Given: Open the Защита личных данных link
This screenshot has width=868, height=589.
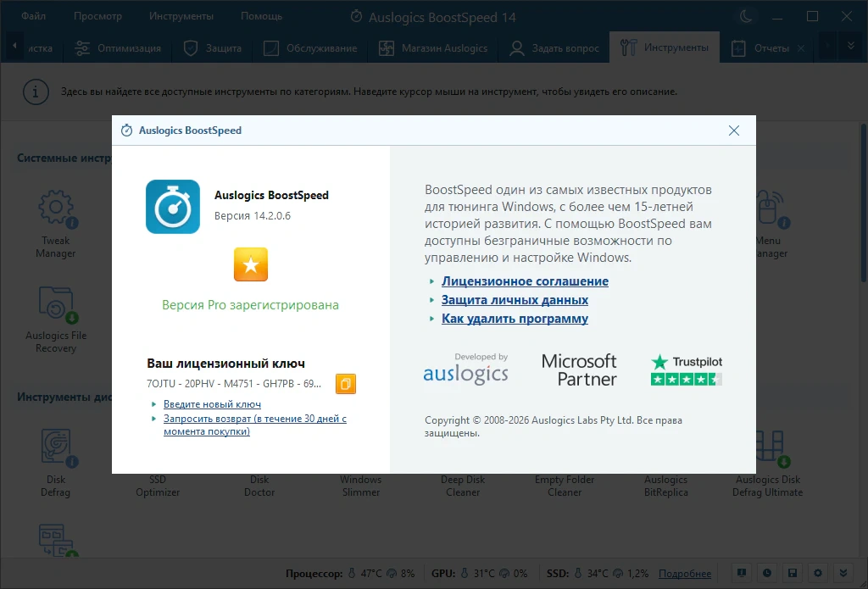Looking at the screenshot, I should [515, 300].
